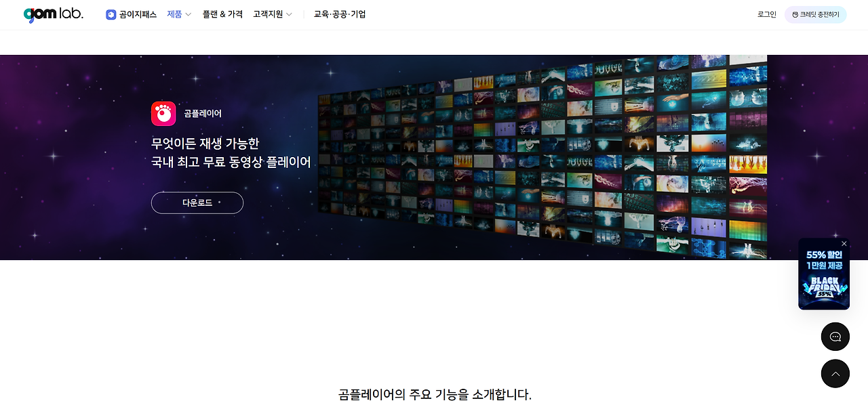Open the chat support bubble icon
This screenshot has height=403, width=868.
point(835,337)
